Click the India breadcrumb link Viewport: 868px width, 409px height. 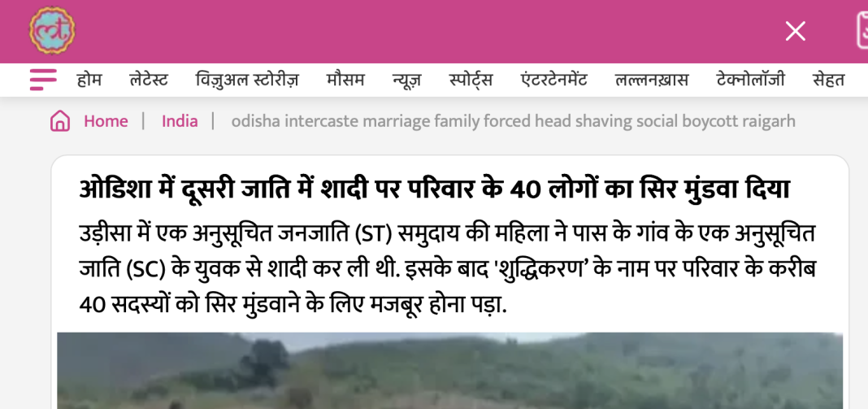point(180,121)
